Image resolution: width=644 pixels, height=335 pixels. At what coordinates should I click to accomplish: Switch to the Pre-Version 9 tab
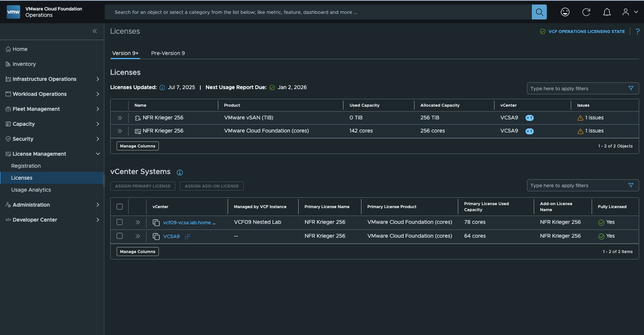click(168, 53)
